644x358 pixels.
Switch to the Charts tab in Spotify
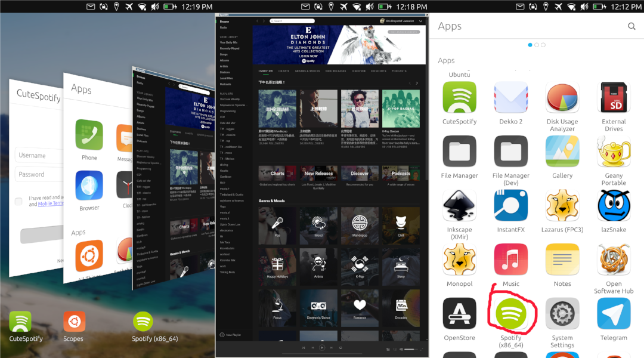click(284, 71)
